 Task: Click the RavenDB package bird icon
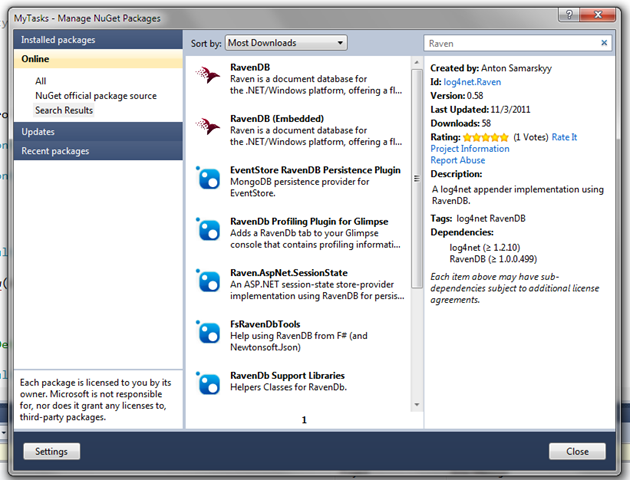click(x=208, y=75)
